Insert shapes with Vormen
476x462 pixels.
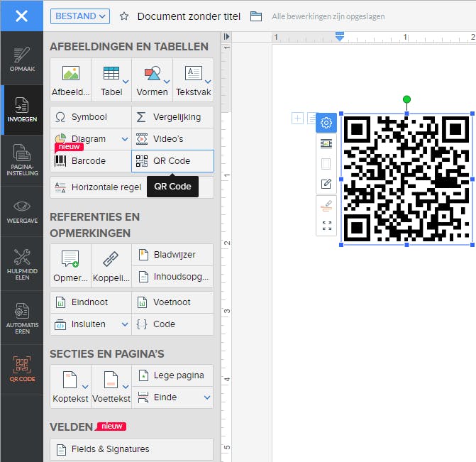[152, 80]
